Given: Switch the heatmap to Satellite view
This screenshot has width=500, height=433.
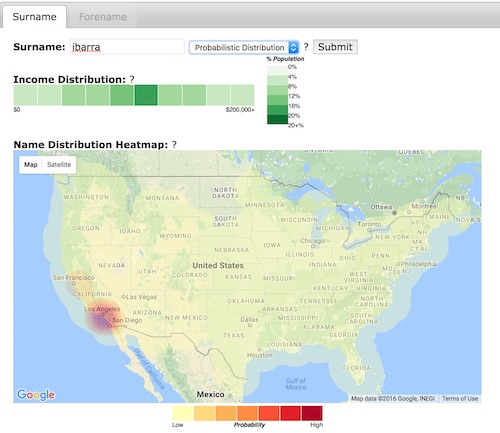Looking at the screenshot, I should click(x=59, y=165).
